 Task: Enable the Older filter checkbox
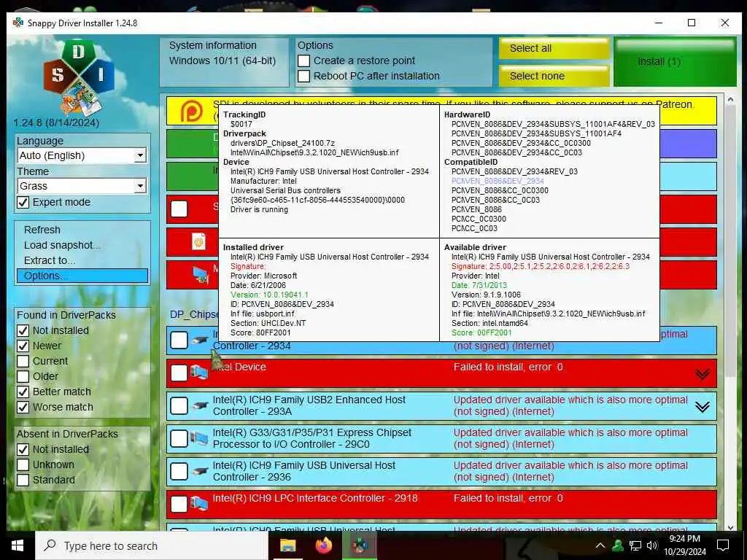coord(23,377)
